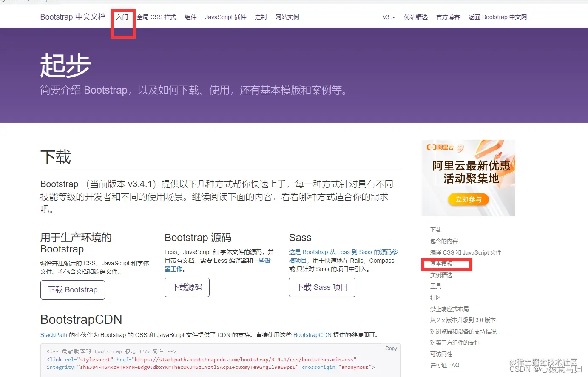The height and width of the screenshot is (377, 588).
Task: Open the Bootstrap 从 Less 到 Sass link
Action: (x=344, y=252)
